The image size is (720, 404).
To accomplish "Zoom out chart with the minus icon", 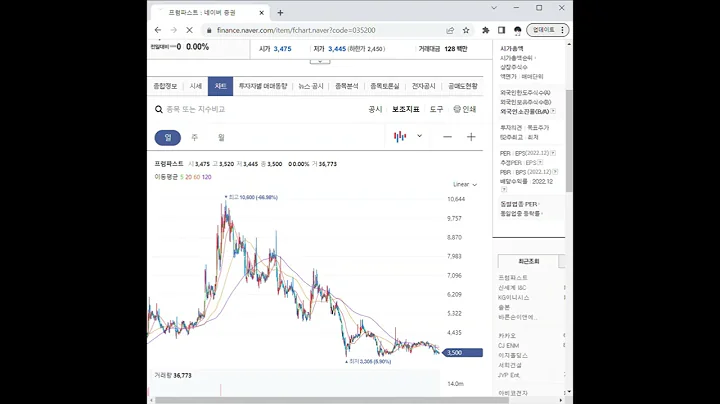I will (x=447, y=137).
